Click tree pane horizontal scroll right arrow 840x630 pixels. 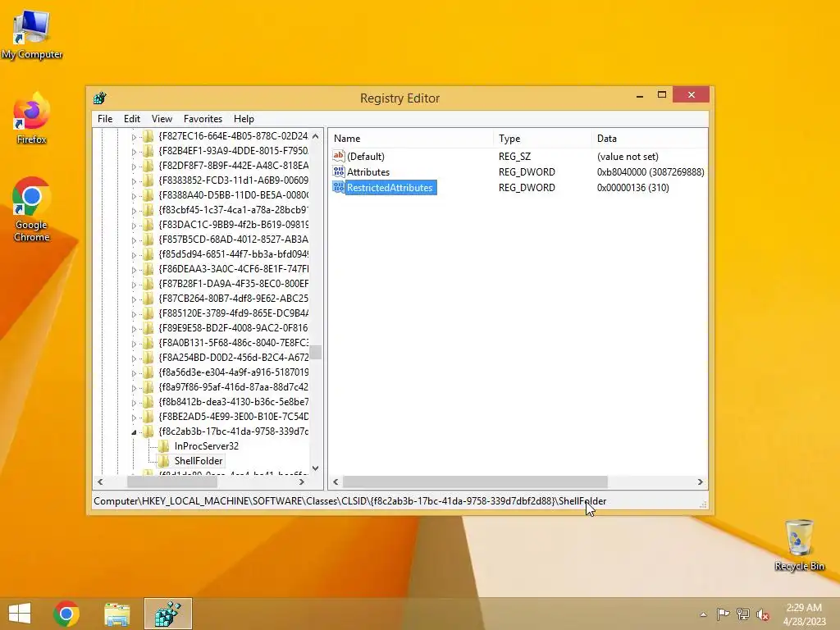pos(302,482)
